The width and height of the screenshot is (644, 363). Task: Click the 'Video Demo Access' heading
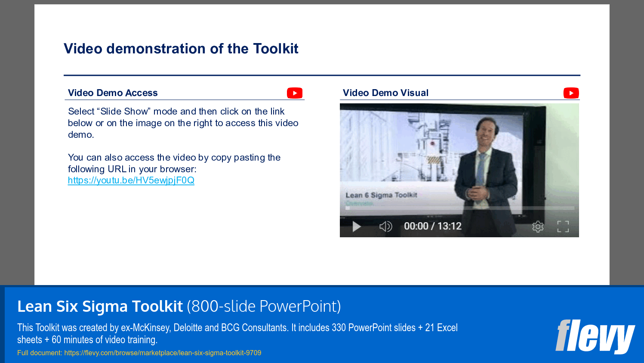113,93
